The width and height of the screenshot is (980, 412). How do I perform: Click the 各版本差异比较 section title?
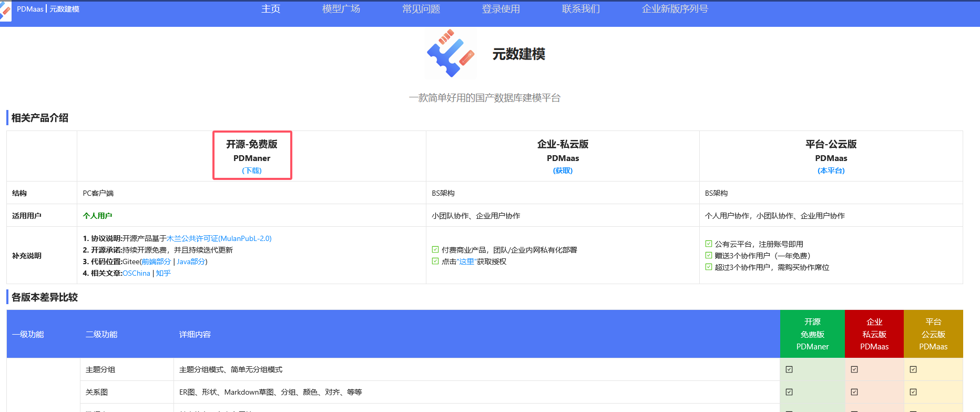(45, 297)
